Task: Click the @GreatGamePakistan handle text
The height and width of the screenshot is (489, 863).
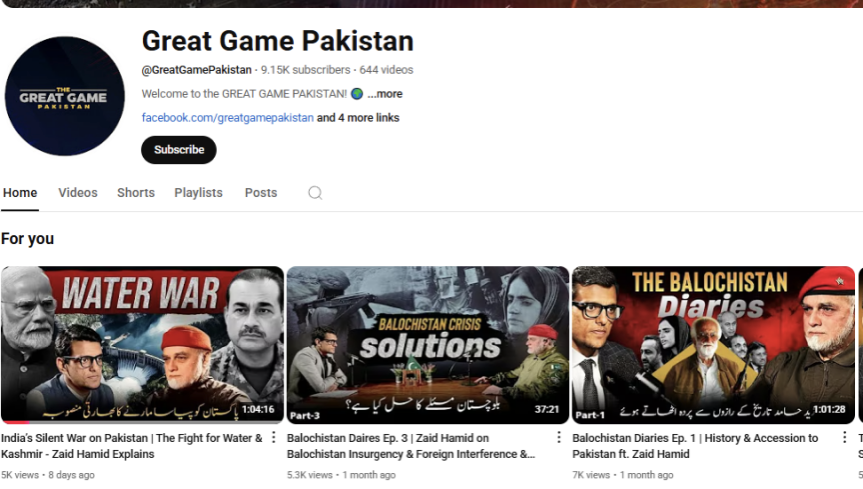Action: pos(196,70)
